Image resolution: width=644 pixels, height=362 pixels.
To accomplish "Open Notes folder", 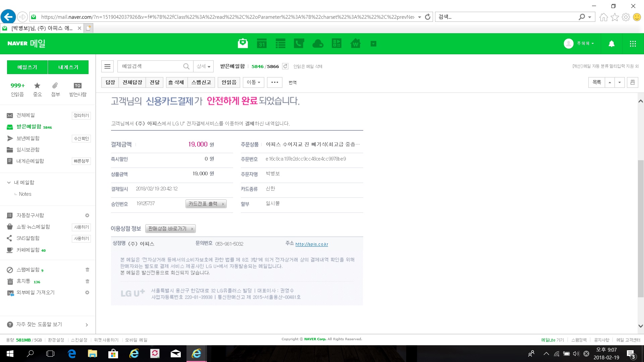I will click(25, 194).
